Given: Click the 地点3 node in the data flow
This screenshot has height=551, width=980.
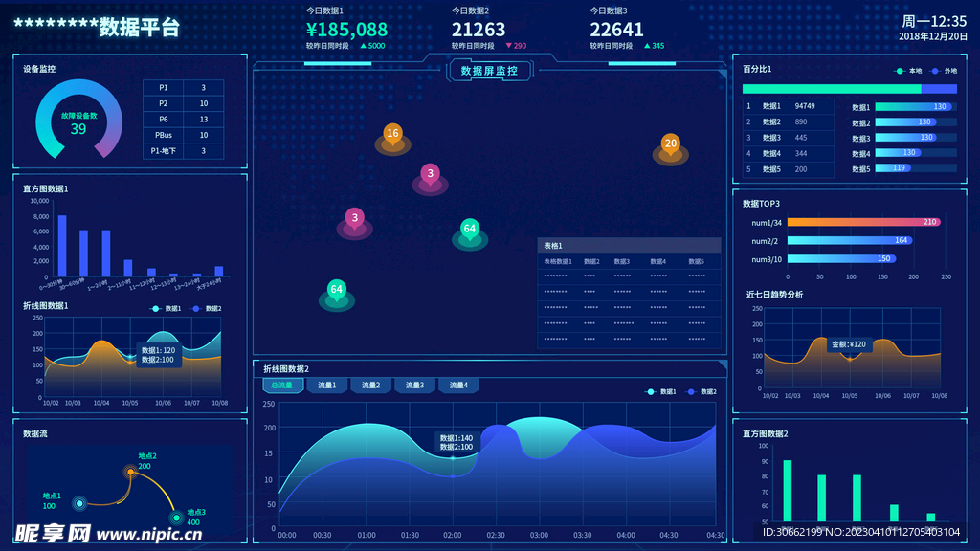Looking at the screenshot, I should click(177, 518).
